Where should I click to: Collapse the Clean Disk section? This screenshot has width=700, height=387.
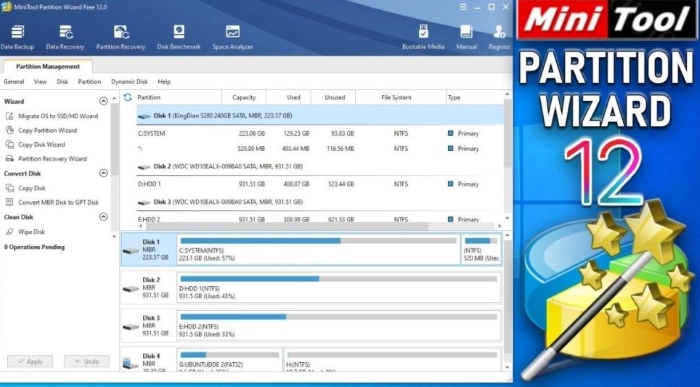(x=104, y=217)
